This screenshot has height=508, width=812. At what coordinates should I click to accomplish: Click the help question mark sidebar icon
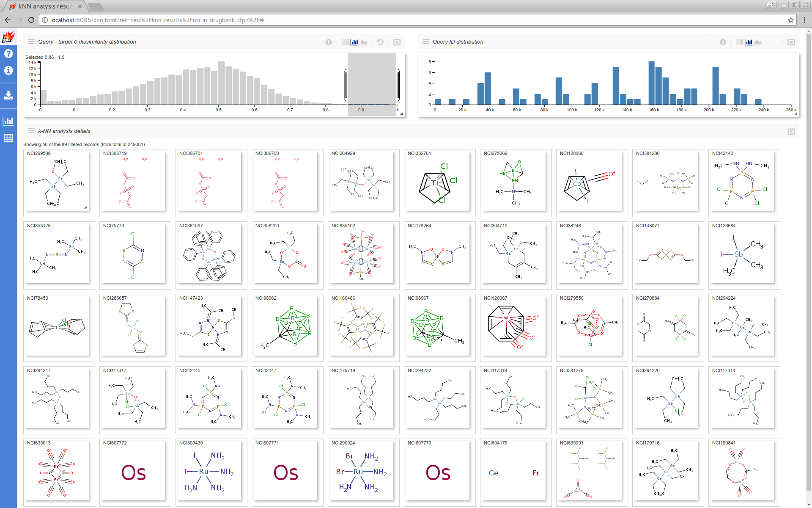point(8,54)
